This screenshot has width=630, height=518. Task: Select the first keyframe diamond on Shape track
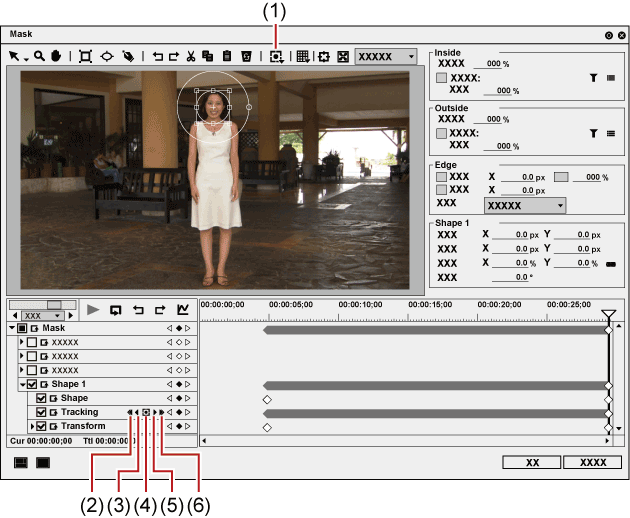[x=267, y=399]
